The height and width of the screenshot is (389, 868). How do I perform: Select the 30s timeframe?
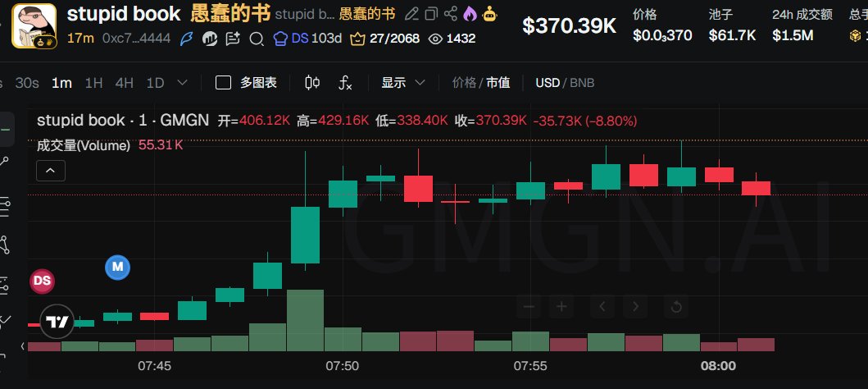point(27,83)
